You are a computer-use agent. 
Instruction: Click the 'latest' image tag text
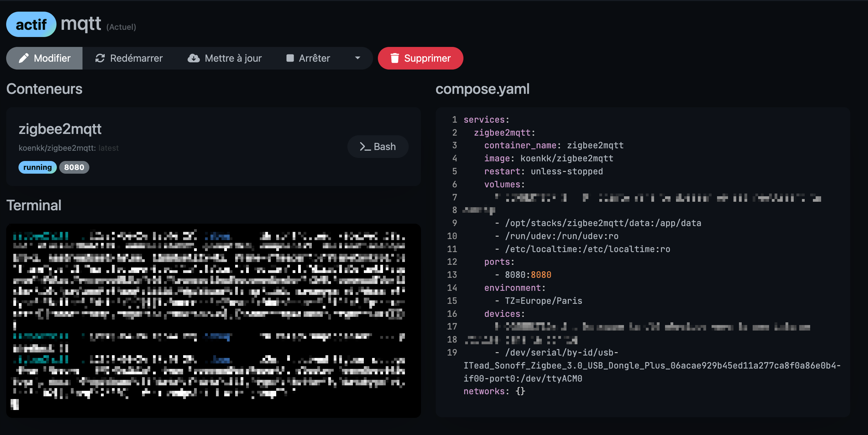pos(108,148)
